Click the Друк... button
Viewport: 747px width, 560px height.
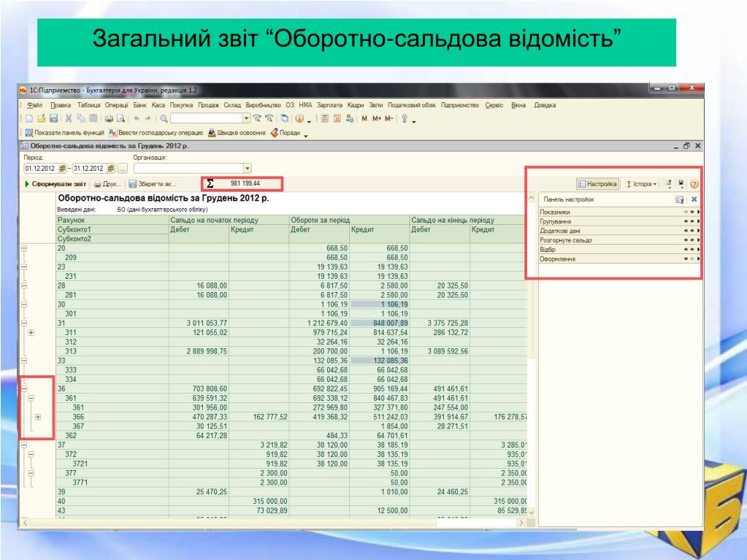coord(107,184)
